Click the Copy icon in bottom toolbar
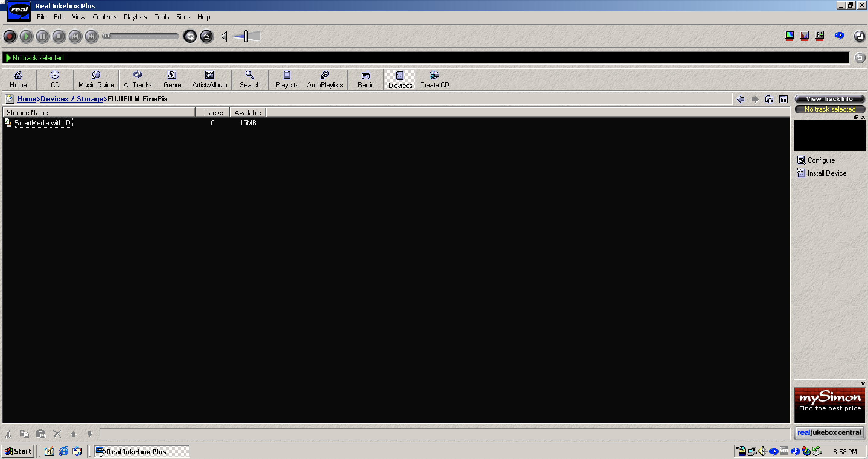Viewport: 868px width, 459px height. 24,434
